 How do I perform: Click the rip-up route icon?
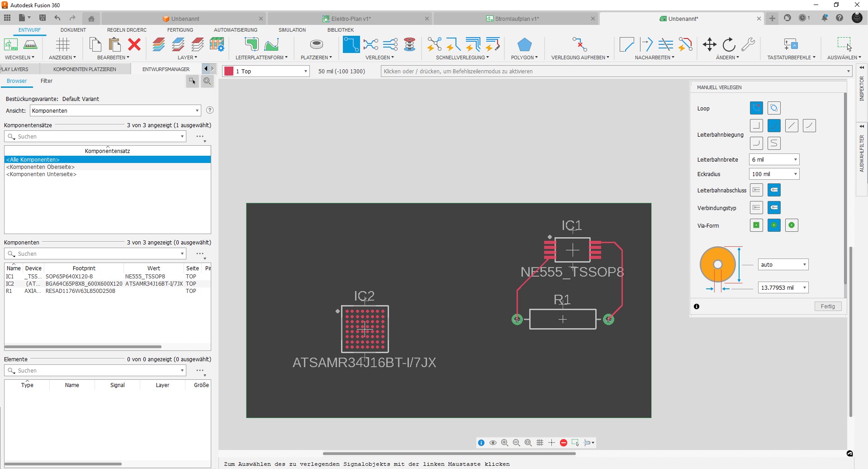click(x=580, y=44)
